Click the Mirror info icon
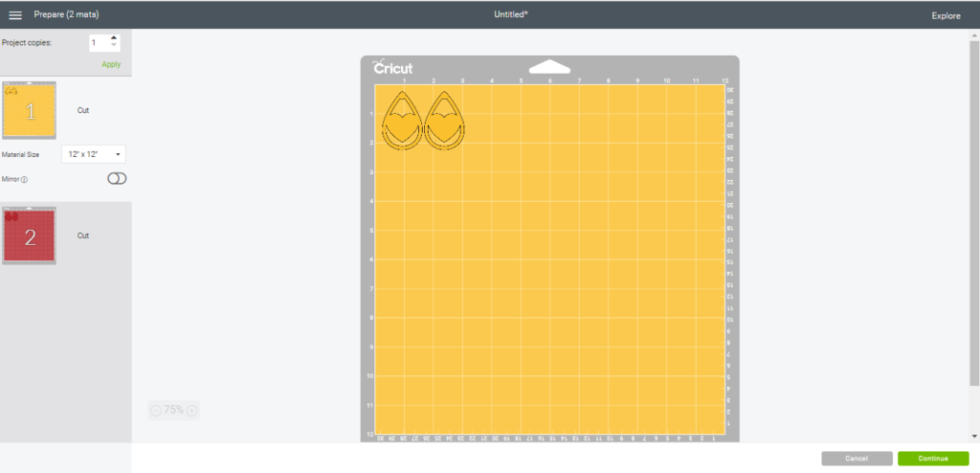Viewport: 980px width, 473px height. (x=25, y=179)
